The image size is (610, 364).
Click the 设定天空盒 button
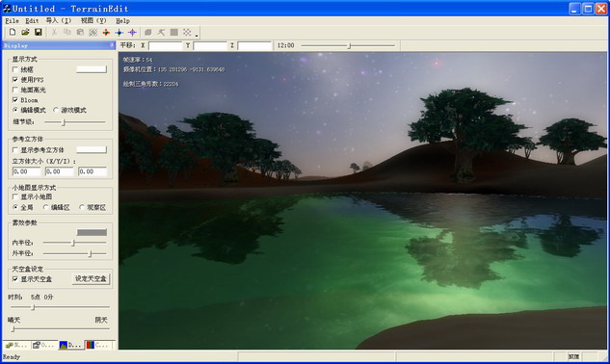tap(91, 279)
